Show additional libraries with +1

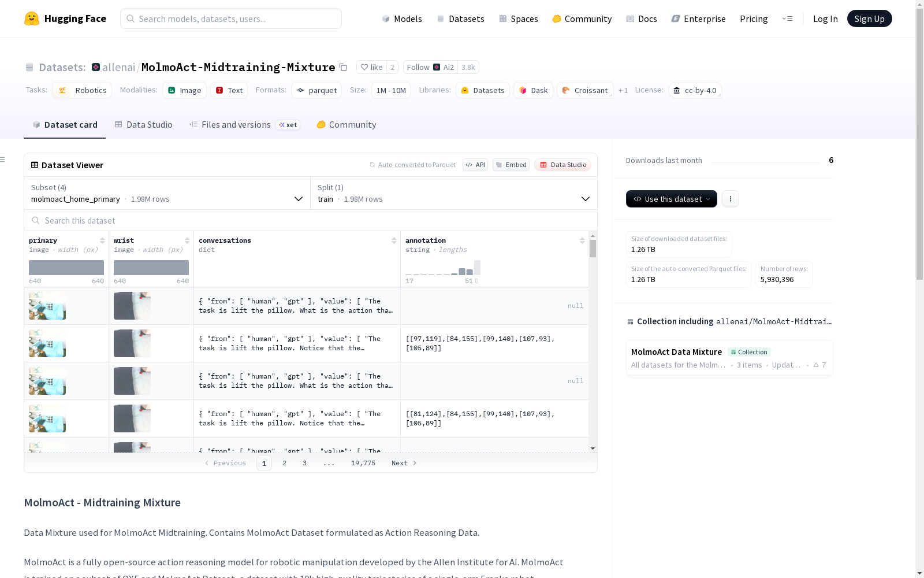(623, 90)
